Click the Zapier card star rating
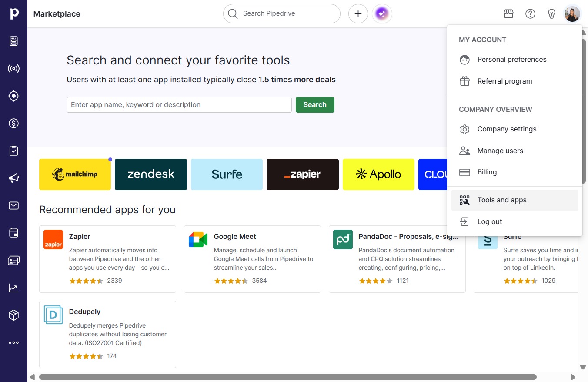 point(86,281)
